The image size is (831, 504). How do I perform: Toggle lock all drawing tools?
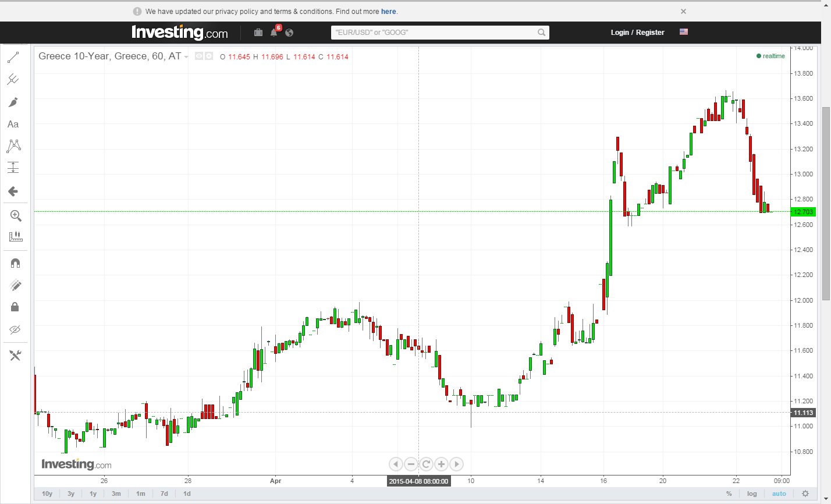coord(15,307)
